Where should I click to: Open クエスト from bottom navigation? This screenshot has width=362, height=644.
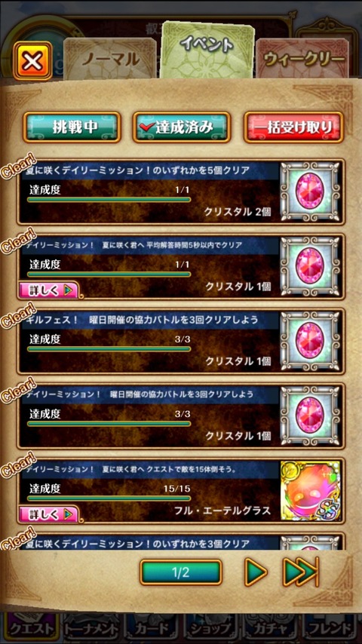31,628
